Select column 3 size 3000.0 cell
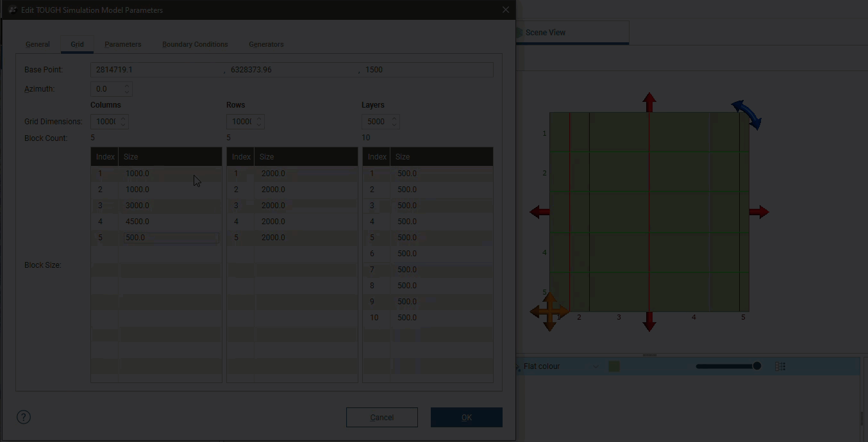 (170, 206)
